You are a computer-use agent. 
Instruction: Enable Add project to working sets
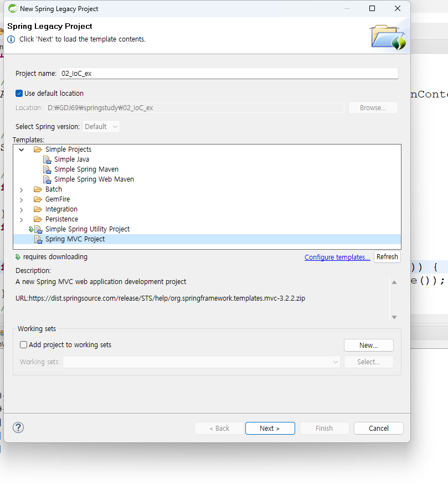(23, 345)
